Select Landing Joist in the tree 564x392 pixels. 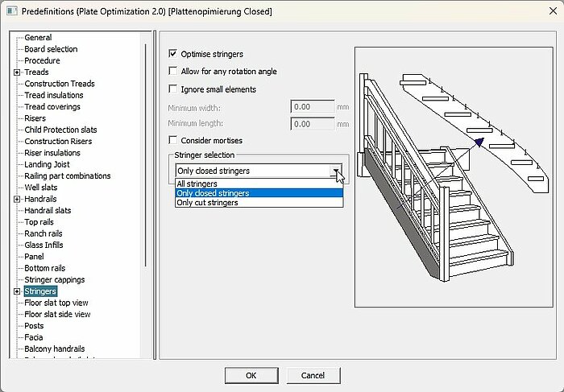pyautogui.click(x=47, y=164)
